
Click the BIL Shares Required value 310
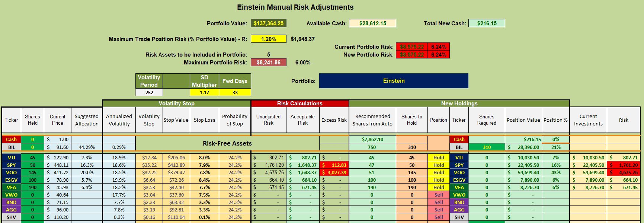click(487, 147)
